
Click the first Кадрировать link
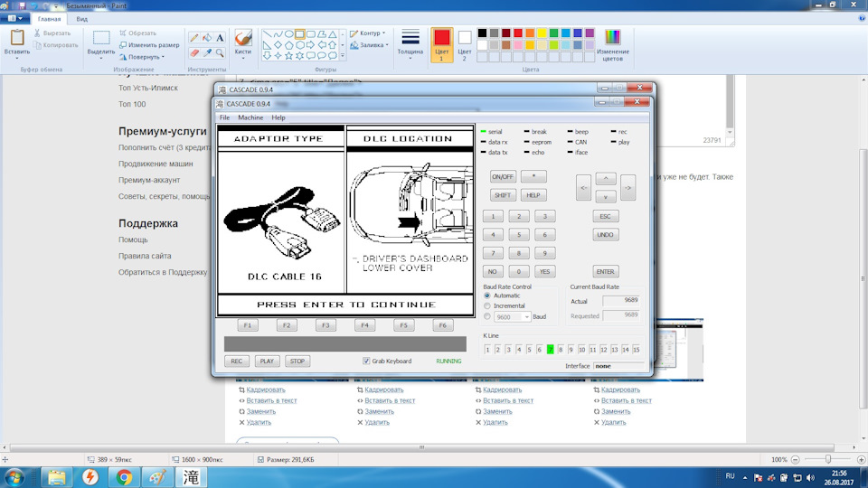pyautogui.click(x=266, y=389)
